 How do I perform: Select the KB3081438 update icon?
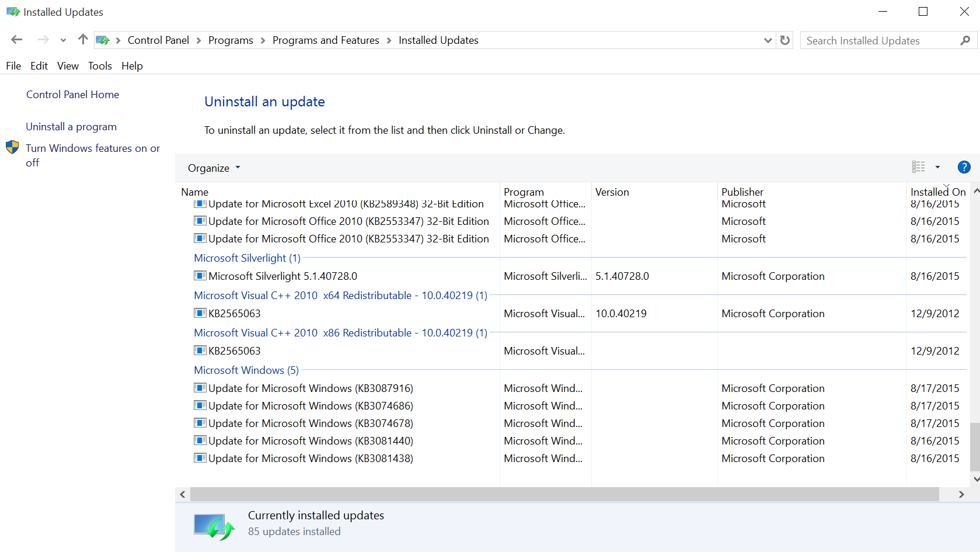click(200, 458)
